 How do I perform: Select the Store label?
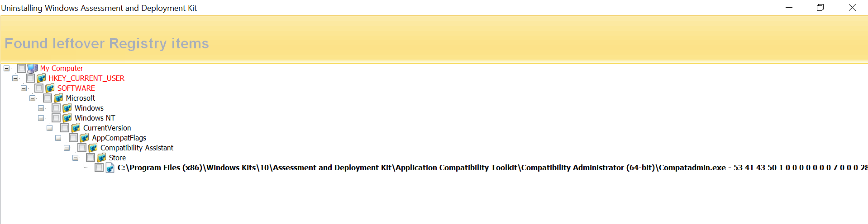pos(117,158)
